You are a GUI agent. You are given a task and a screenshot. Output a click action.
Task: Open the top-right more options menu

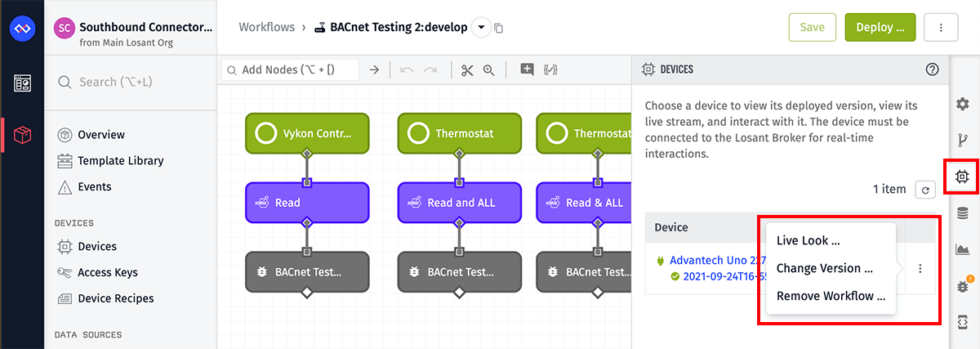tap(941, 27)
